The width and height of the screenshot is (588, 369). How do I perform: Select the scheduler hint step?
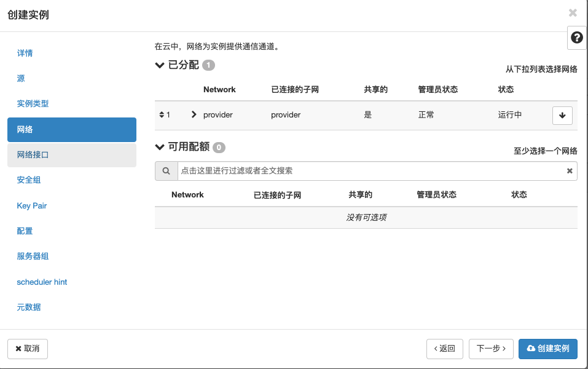point(42,282)
